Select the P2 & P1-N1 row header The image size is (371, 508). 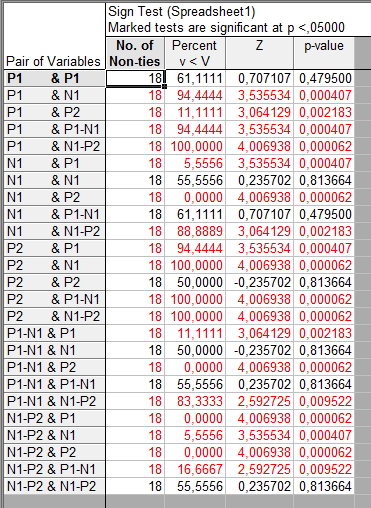tap(55, 299)
